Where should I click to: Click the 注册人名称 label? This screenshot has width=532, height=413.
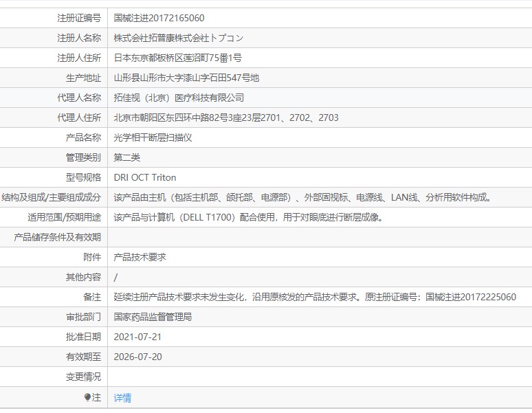point(79,38)
